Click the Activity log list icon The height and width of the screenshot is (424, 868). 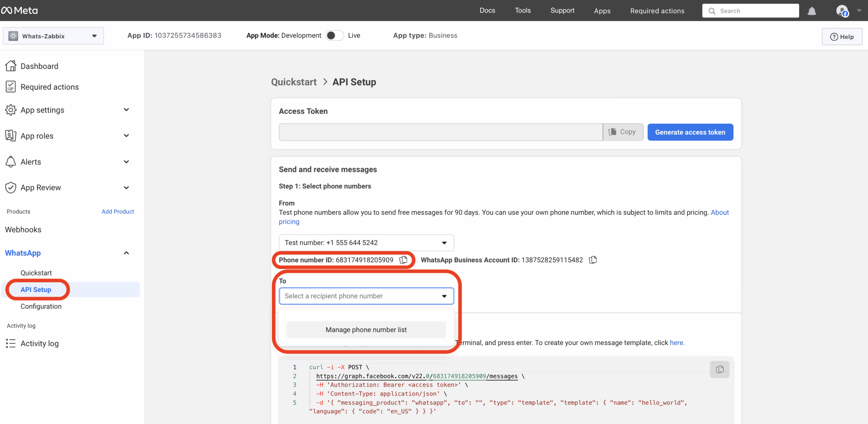coord(11,343)
